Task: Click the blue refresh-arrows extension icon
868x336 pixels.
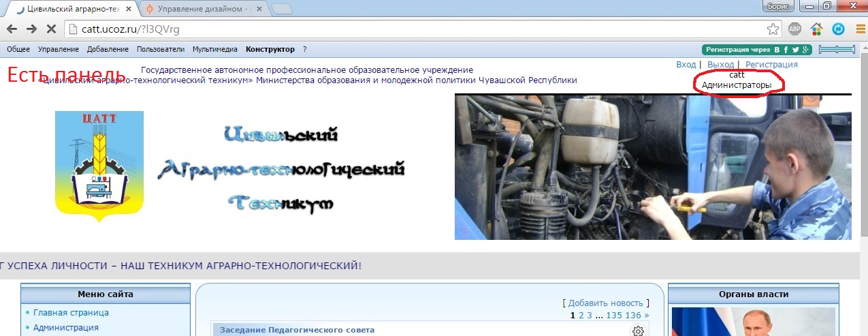Action: 839,29
